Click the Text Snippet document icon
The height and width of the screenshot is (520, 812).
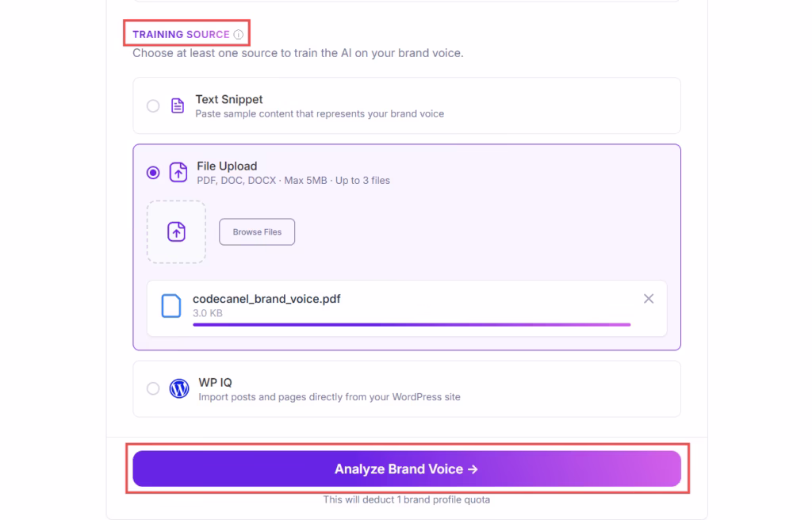tap(178, 105)
